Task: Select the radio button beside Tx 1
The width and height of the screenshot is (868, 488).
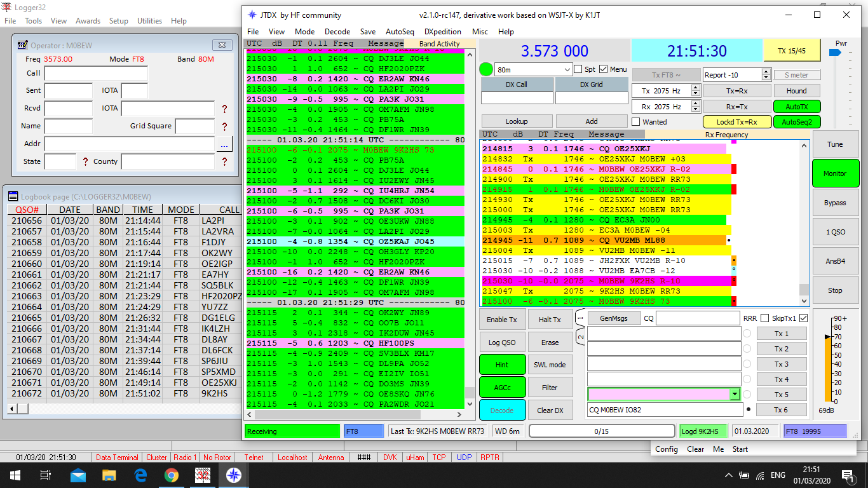Action: [x=748, y=334]
